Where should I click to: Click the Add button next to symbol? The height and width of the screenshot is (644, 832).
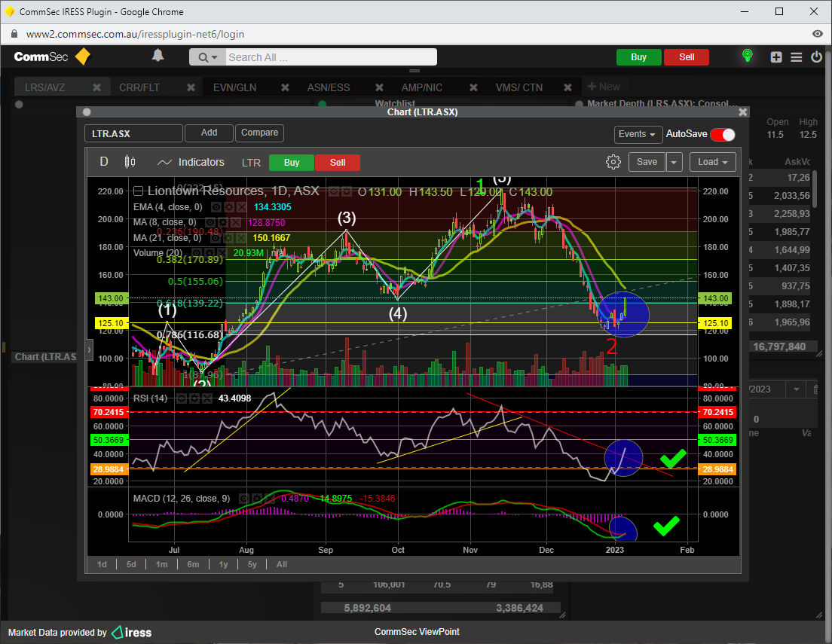click(x=209, y=133)
